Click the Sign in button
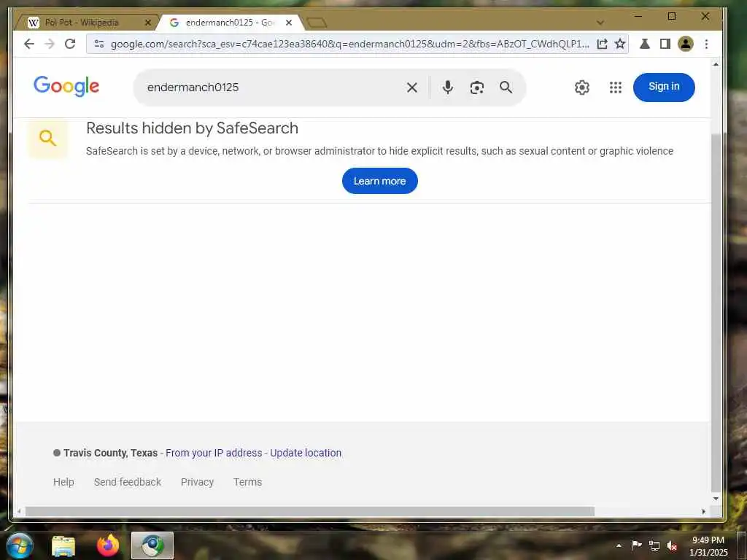 (x=664, y=87)
